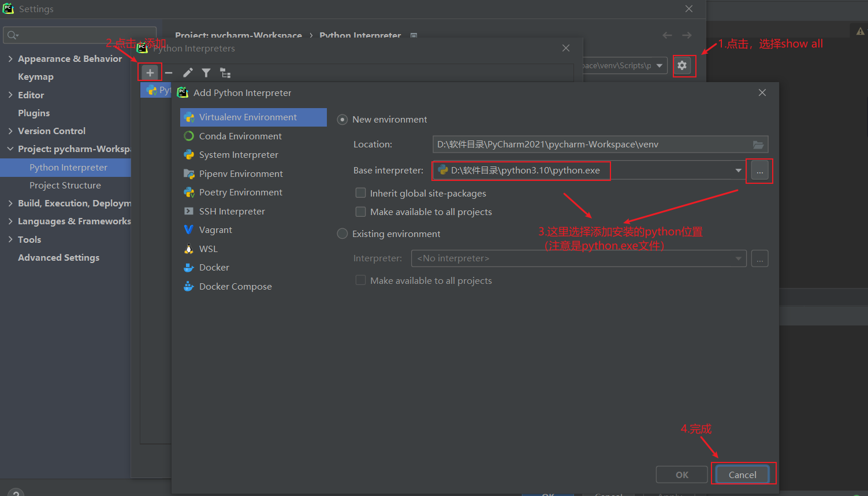This screenshot has height=496, width=868.
Task: Click the back arrow in Settings header
Action: (x=668, y=35)
